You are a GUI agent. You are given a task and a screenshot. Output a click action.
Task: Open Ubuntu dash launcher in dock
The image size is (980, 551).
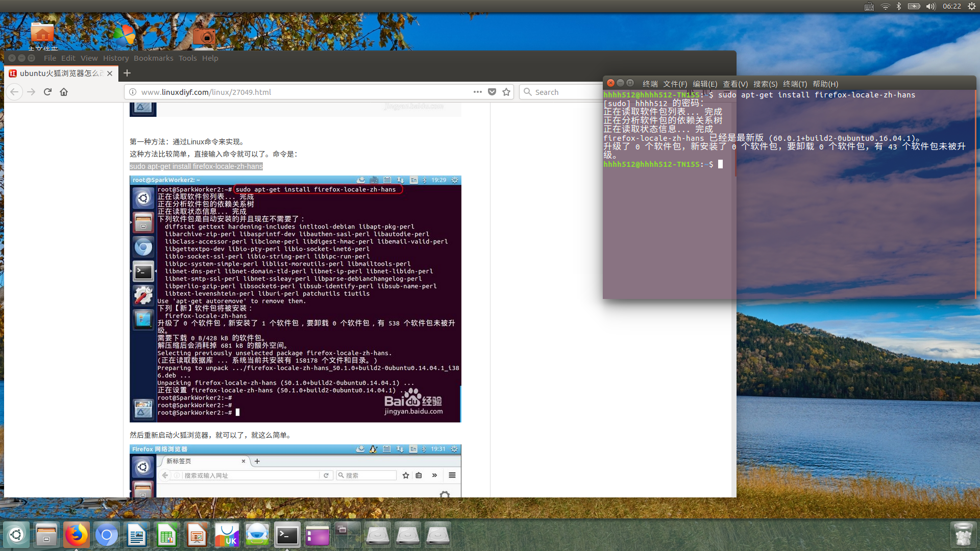(16, 535)
